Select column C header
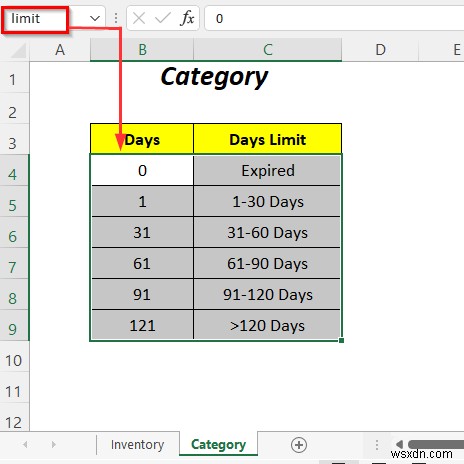The height and width of the screenshot is (464, 464). click(268, 50)
